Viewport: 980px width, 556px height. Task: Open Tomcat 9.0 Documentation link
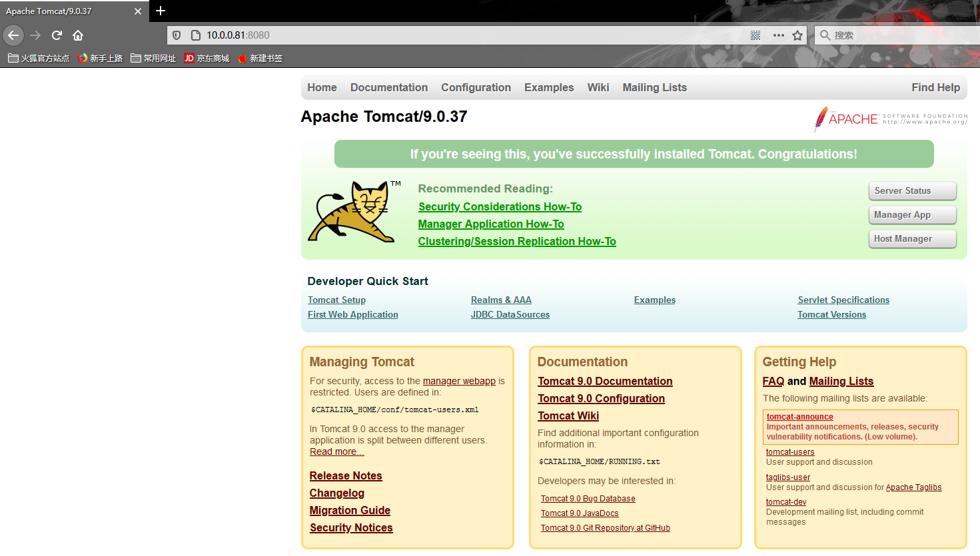point(605,381)
